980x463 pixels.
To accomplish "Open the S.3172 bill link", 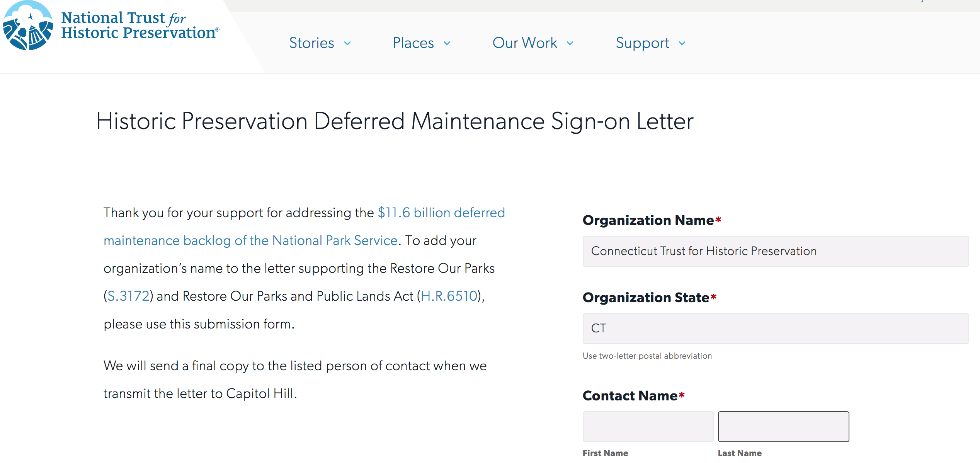I will point(128,296).
